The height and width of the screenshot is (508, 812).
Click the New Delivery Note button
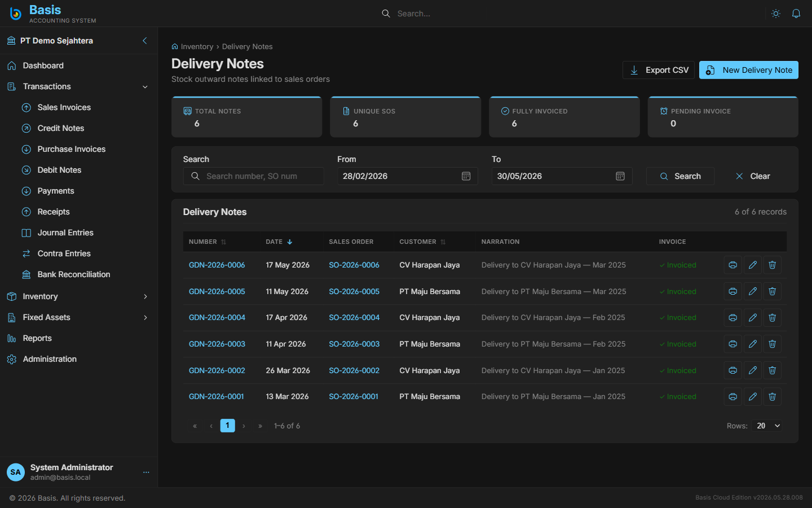(x=748, y=70)
